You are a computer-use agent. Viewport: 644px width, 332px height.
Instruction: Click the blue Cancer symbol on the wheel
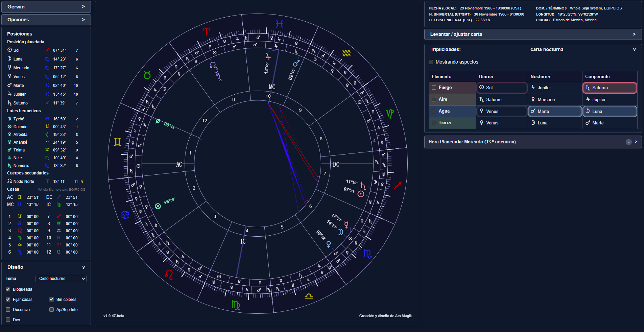pyautogui.click(x=125, y=215)
